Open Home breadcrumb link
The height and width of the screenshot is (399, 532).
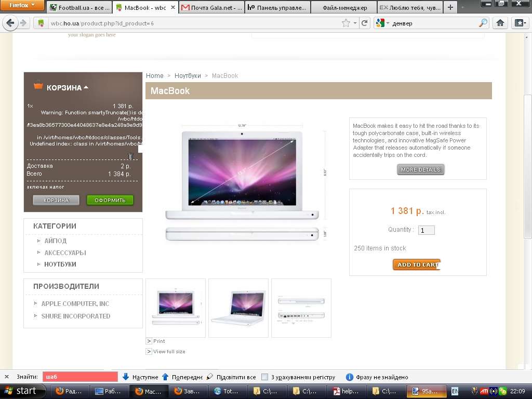point(155,76)
